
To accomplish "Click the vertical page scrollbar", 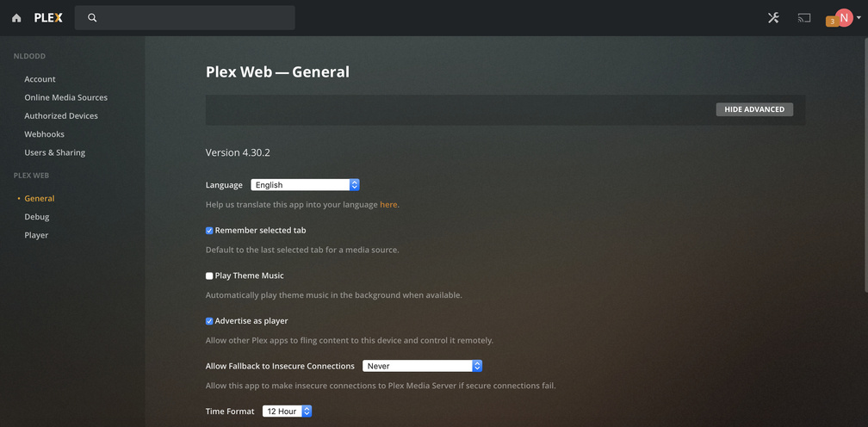I will 865,164.
